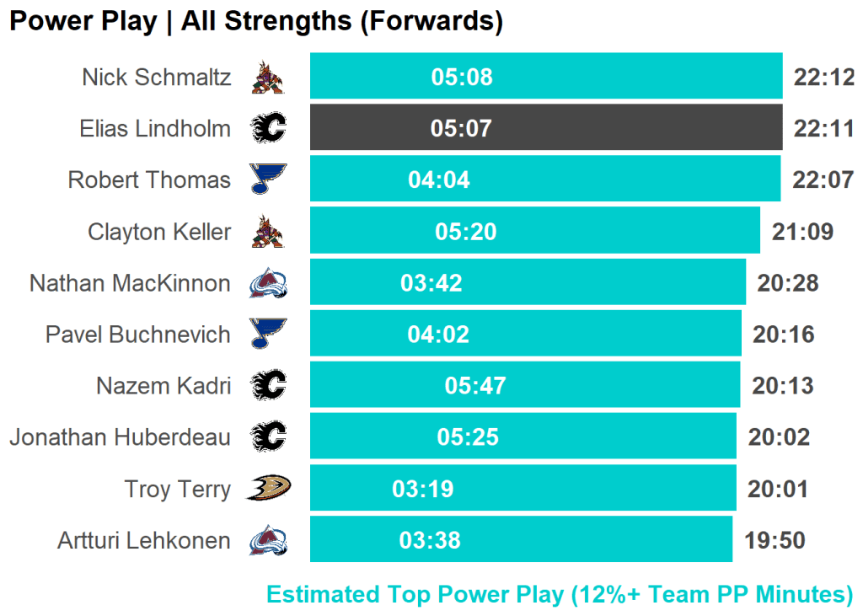Click the 19:50 total time for Lehkonen

[x=775, y=540]
